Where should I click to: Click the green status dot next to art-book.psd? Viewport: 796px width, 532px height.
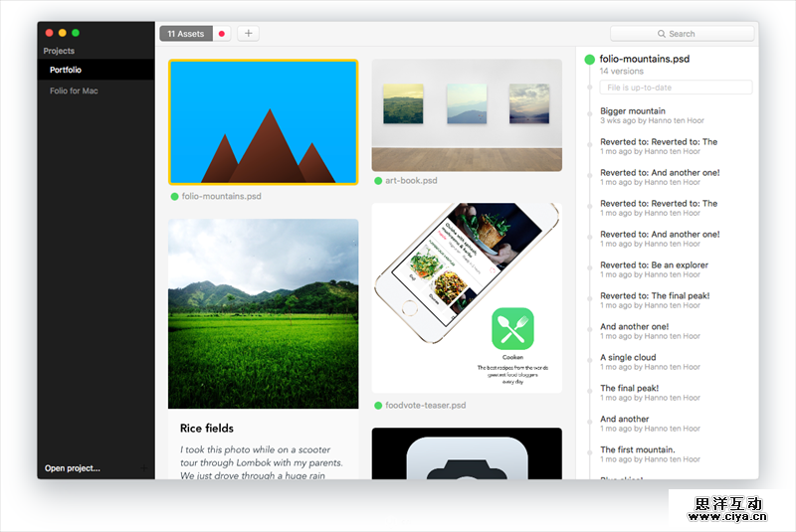(x=378, y=181)
